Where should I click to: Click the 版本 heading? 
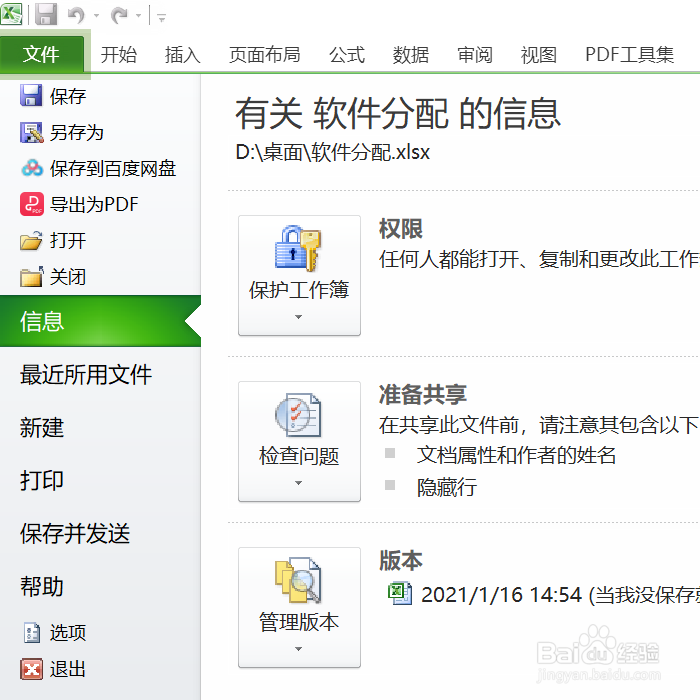400,560
